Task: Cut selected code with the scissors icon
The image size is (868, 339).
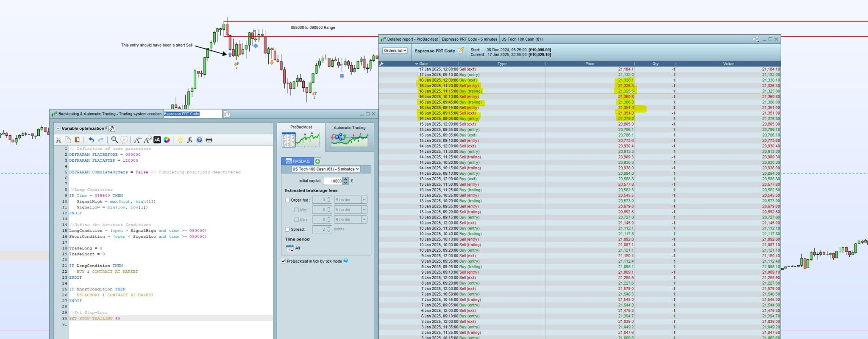Action: [58, 140]
